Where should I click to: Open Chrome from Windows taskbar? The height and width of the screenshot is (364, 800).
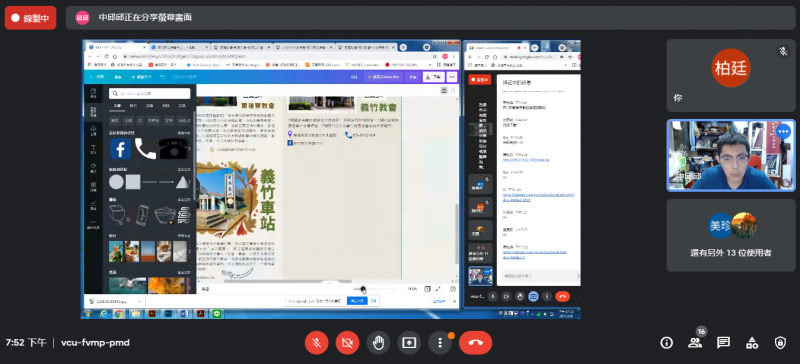[119, 313]
